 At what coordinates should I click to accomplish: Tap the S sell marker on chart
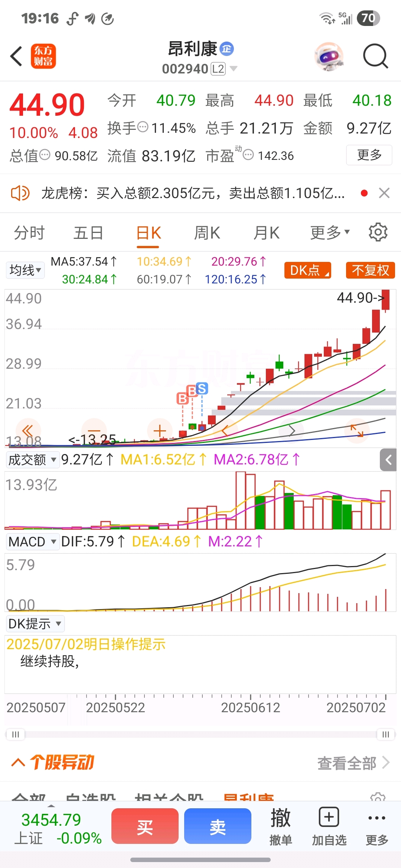(202, 388)
